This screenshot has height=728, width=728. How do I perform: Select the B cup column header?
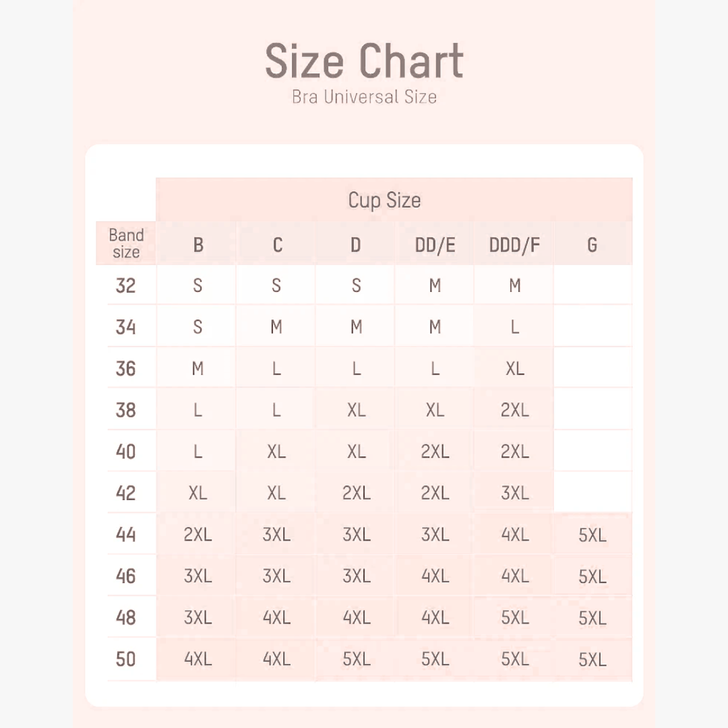click(x=198, y=245)
